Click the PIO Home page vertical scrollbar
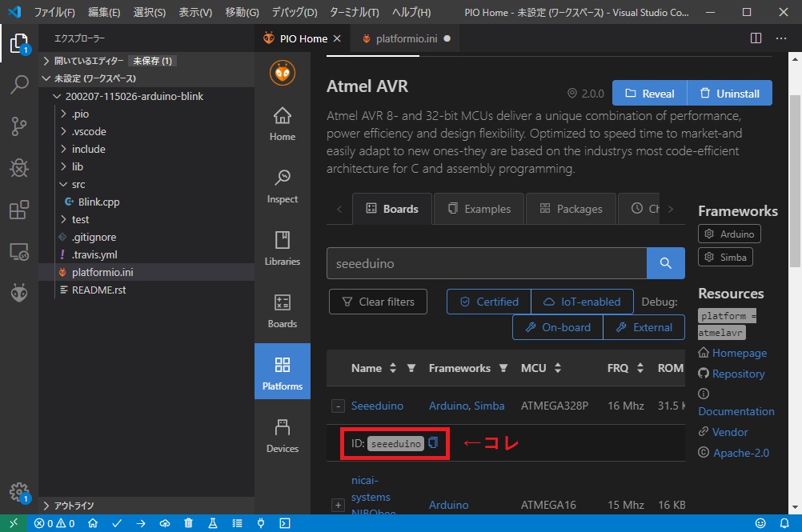 pos(794,181)
